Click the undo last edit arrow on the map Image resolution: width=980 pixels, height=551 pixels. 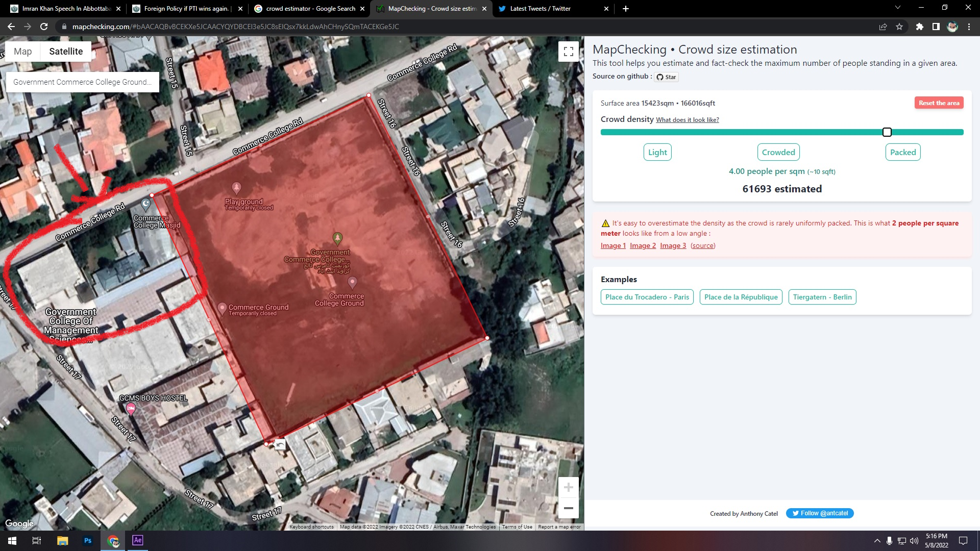280,445
